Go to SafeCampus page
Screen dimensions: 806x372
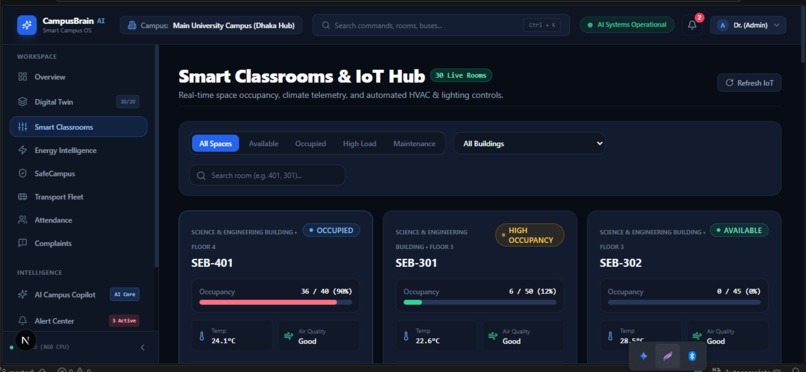coord(79,174)
